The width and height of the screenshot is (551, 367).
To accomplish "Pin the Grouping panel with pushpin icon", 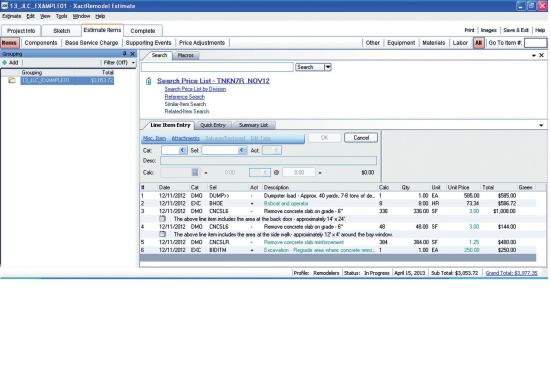I will [x=124, y=54].
